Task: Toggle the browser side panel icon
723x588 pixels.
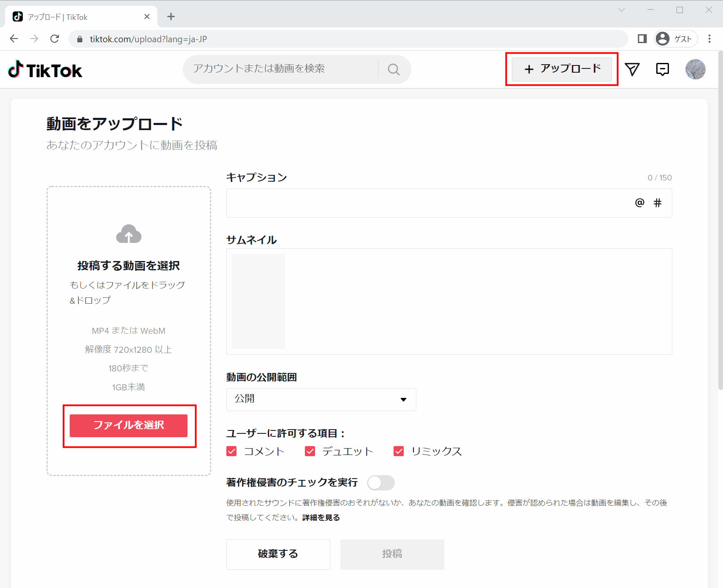Action: point(642,39)
